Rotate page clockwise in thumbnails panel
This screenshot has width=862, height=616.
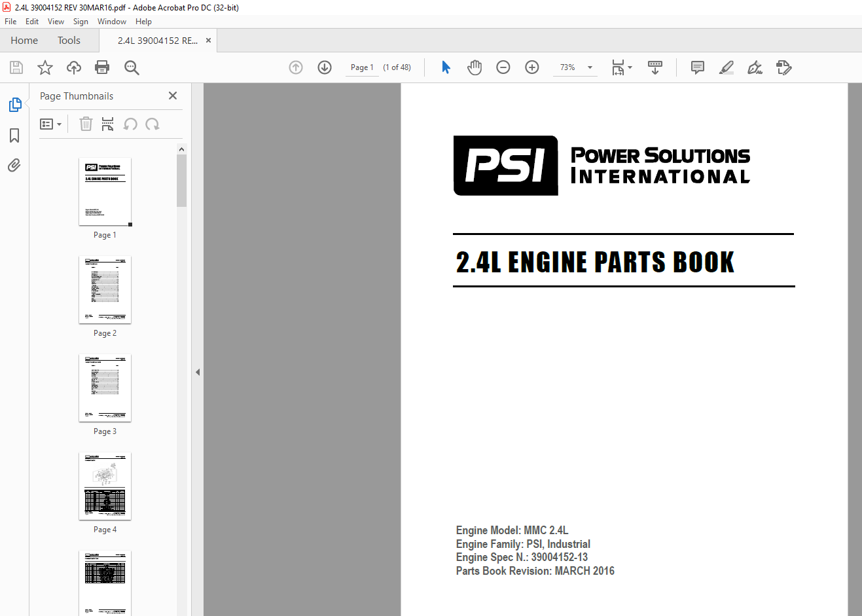[153, 124]
